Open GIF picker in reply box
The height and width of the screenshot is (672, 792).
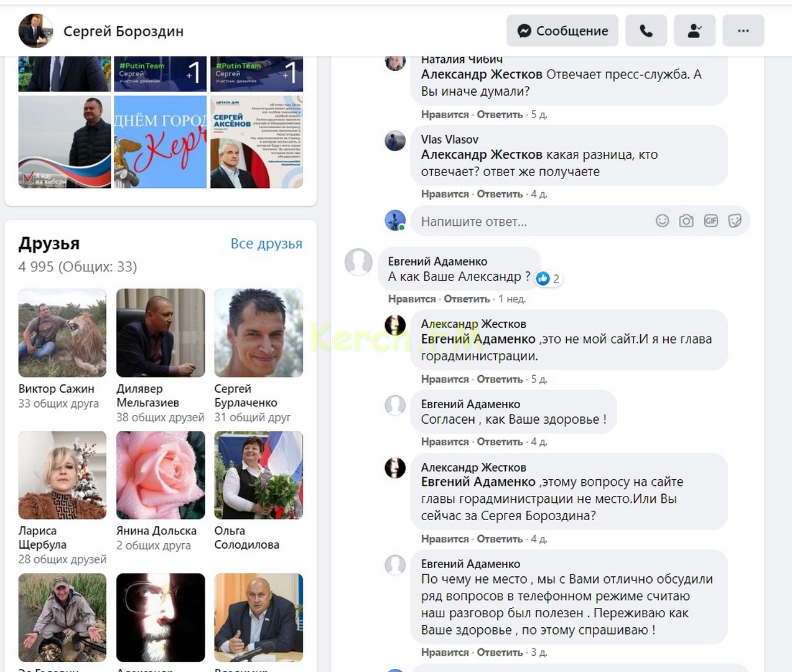710,221
